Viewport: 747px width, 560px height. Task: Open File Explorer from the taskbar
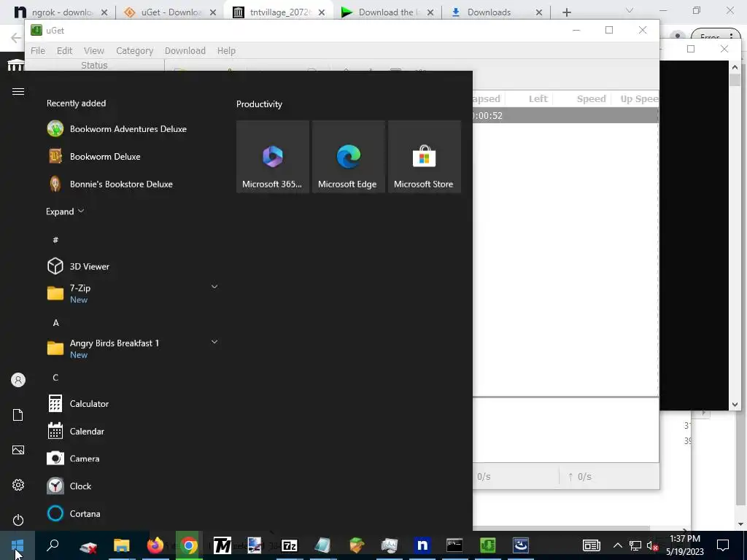(122, 545)
